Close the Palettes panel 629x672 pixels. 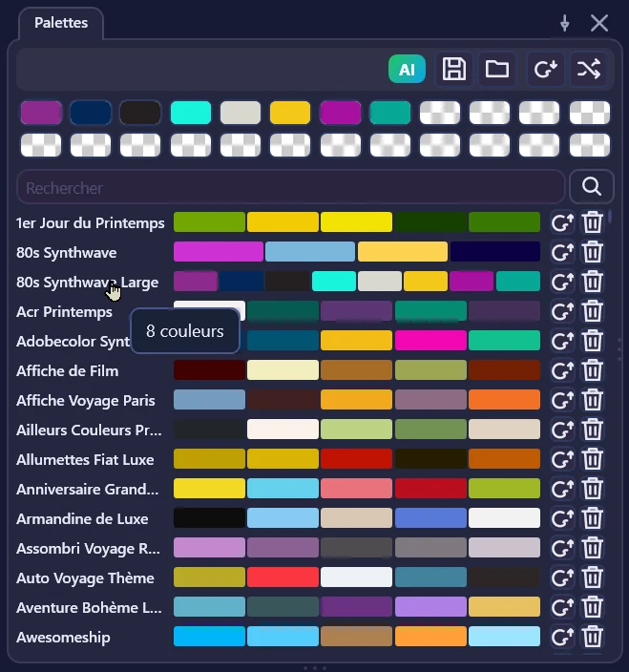599,23
